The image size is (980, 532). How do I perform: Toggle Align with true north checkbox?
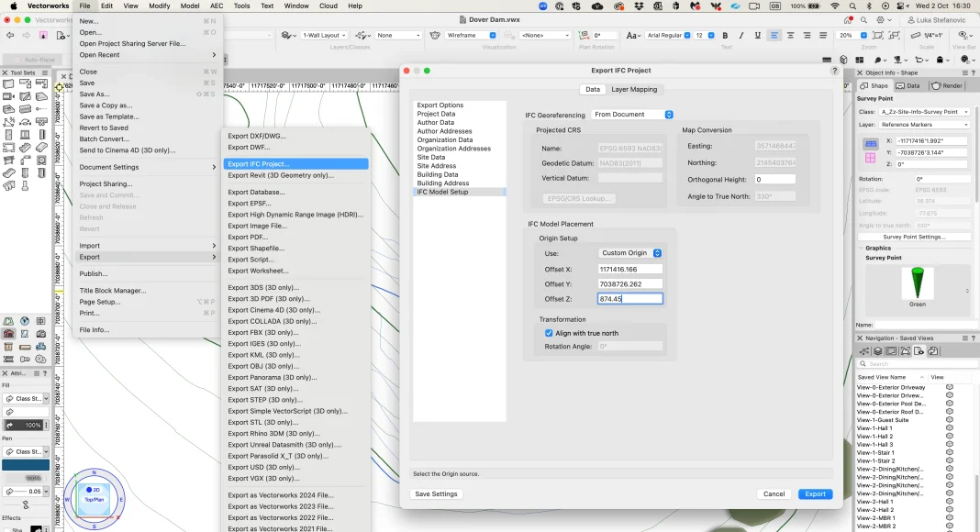549,333
